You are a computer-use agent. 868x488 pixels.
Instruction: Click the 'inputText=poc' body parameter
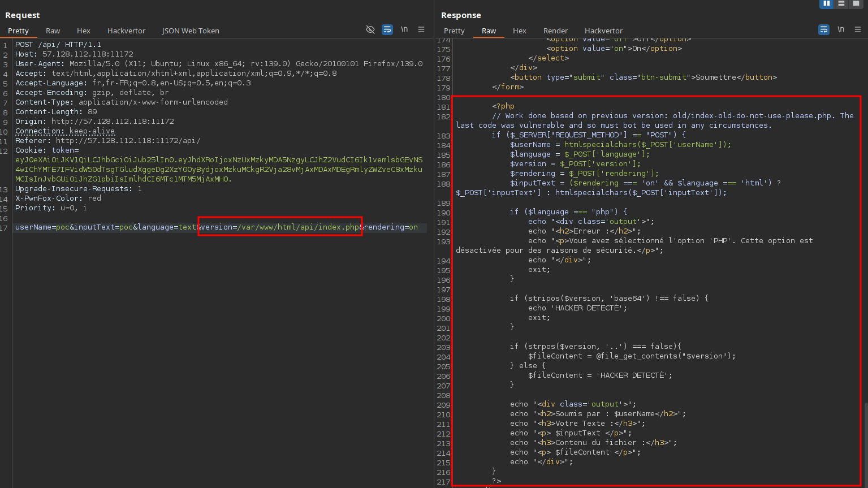tap(103, 227)
